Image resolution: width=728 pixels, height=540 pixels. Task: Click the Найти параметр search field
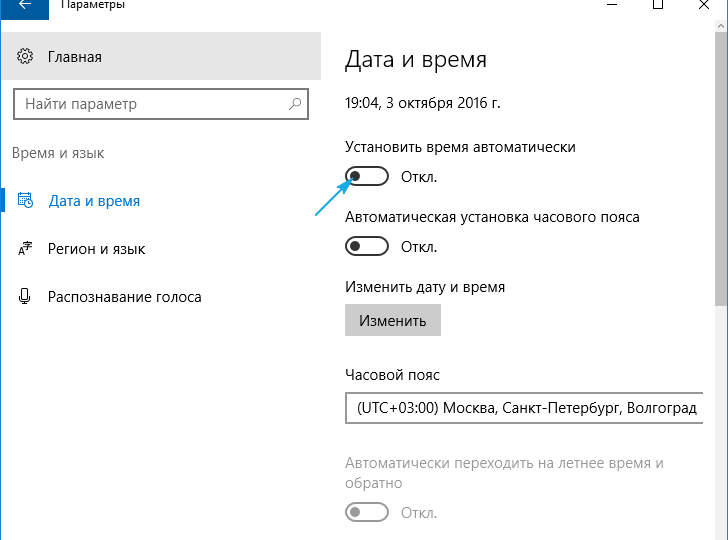coord(150,104)
